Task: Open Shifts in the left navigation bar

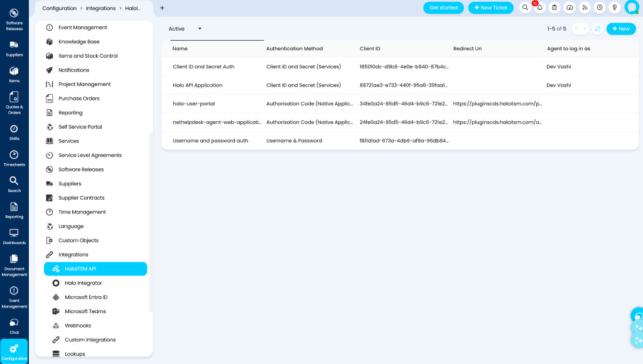Action: pos(14,133)
